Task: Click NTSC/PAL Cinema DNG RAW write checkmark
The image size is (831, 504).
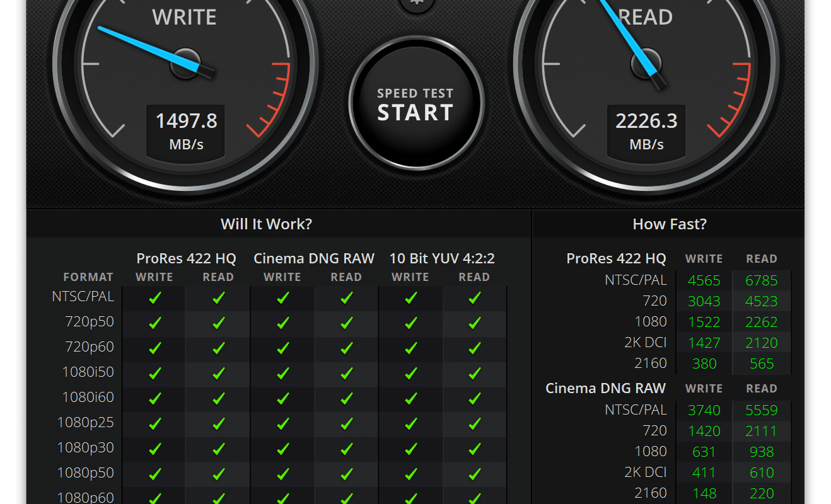Action: click(x=282, y=297)
